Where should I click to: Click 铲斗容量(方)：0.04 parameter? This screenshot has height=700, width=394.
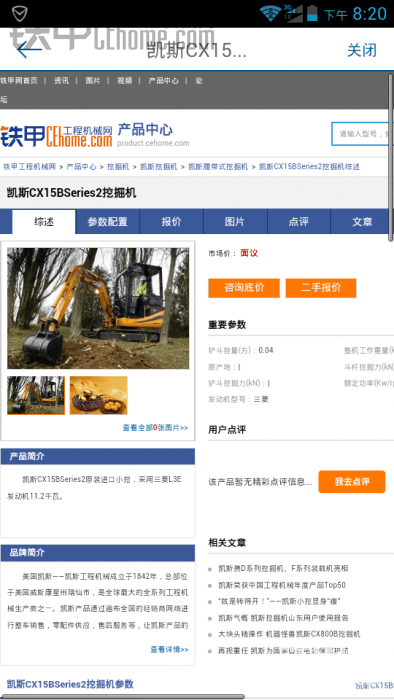pyautogui.click(x=241, y=350)
